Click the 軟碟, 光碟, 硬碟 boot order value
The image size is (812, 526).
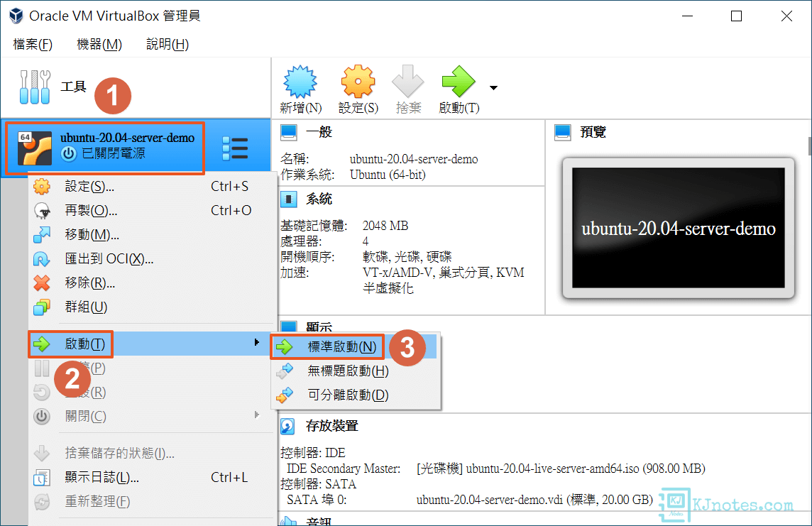tap(407, 257)
